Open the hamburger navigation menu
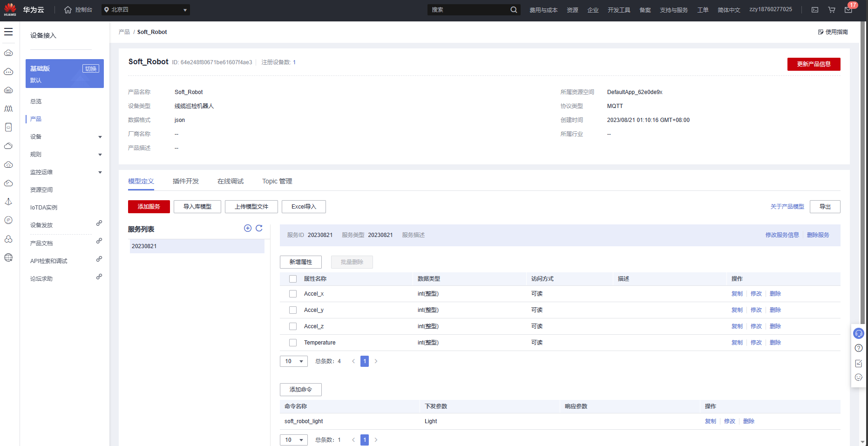Screen dimensions: 868x446 point(8,32)
